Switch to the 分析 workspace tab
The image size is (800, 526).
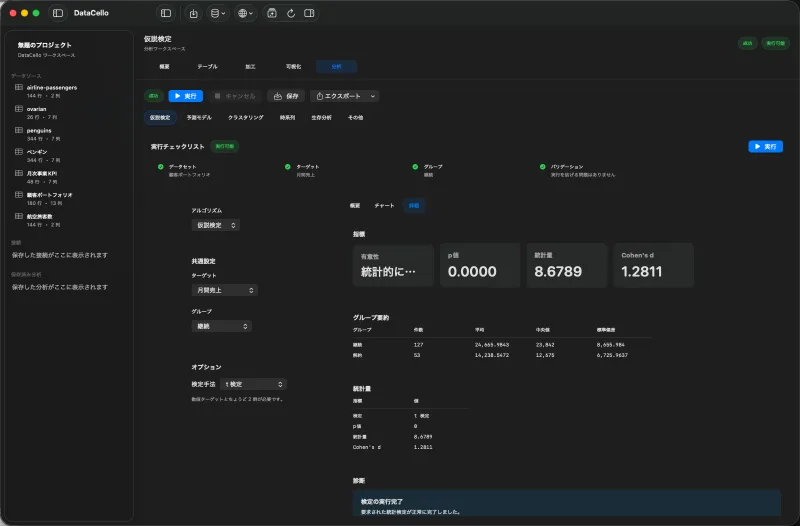point(336,66)
